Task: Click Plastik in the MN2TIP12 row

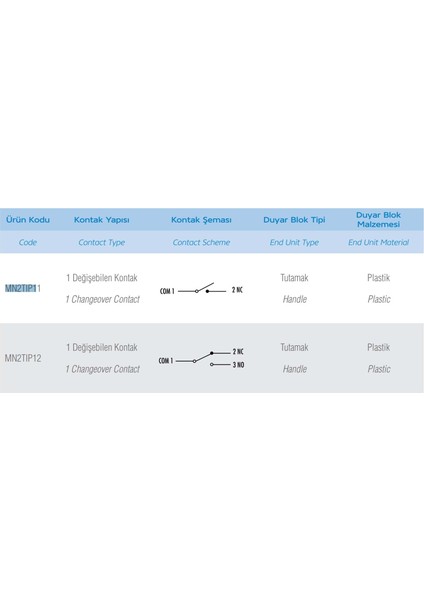Action: (x=378, y=347)
